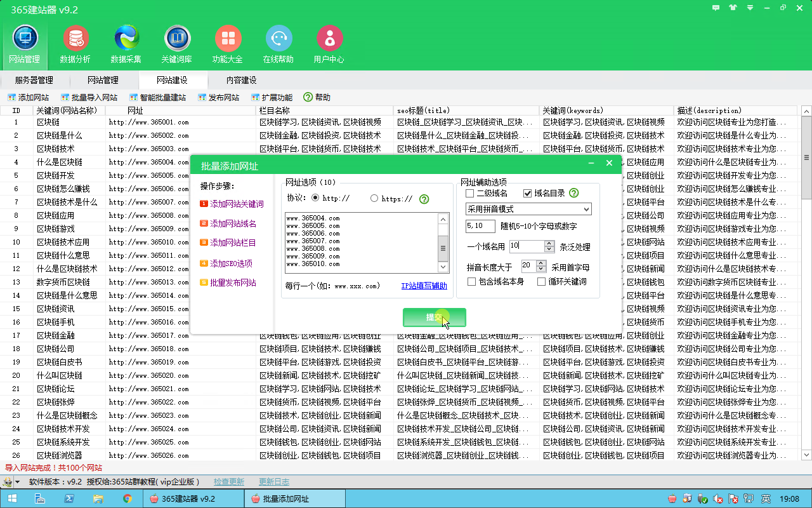Go to step 添加网站关键词
This screenshot has height=508, width=812.
232,204
